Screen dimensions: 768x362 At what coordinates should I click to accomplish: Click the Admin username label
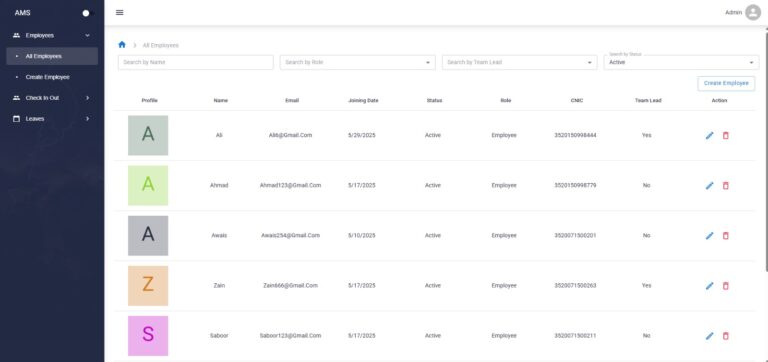coord(733,13)
